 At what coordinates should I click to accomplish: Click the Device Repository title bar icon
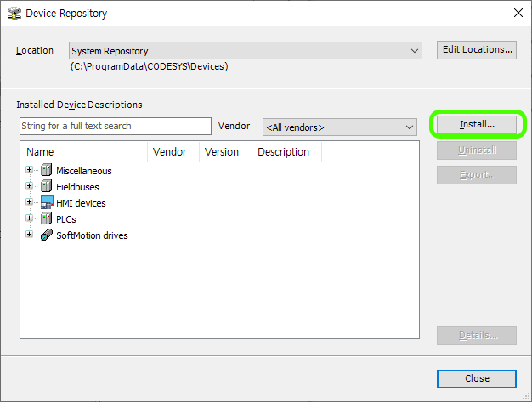coord(14,14)
